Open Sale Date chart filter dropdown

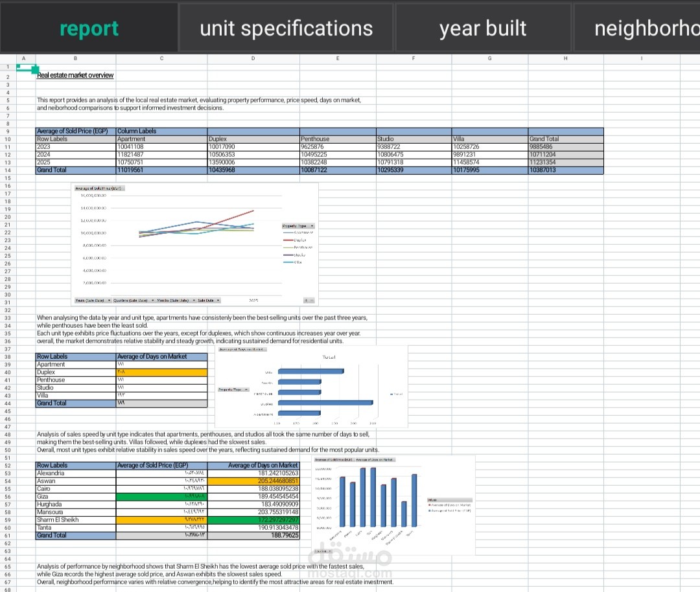point(209,301)
